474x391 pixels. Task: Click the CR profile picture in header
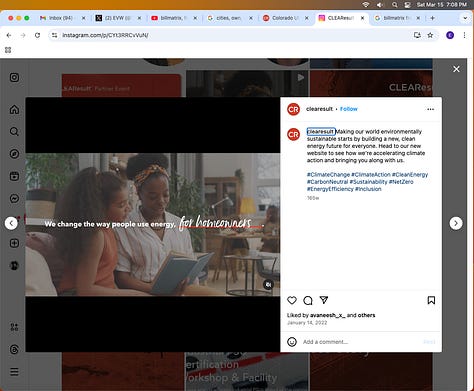(294, 109)
